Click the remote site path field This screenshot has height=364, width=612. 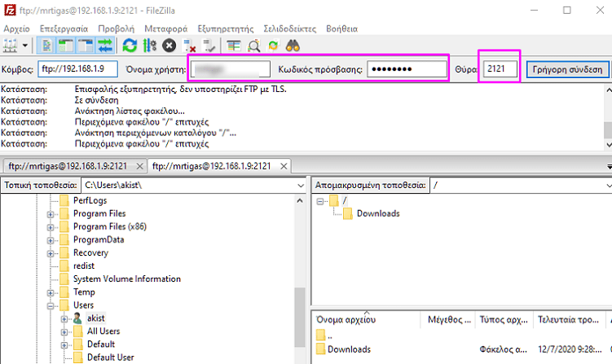point(519,186)
